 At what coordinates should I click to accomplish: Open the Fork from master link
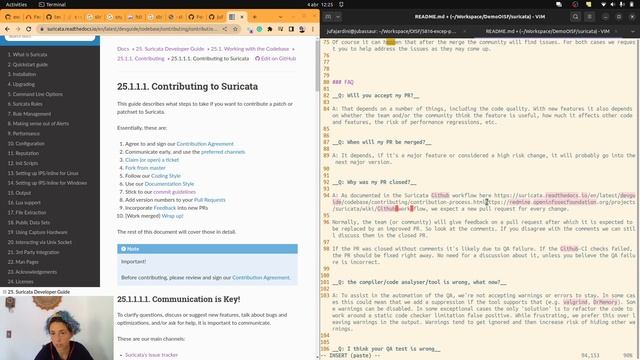[145, 168]
